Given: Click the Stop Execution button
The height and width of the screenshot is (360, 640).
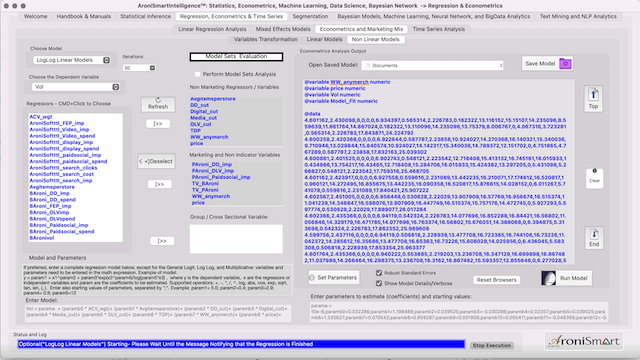Looking at the screenshot, I should (x=491, y=345).
